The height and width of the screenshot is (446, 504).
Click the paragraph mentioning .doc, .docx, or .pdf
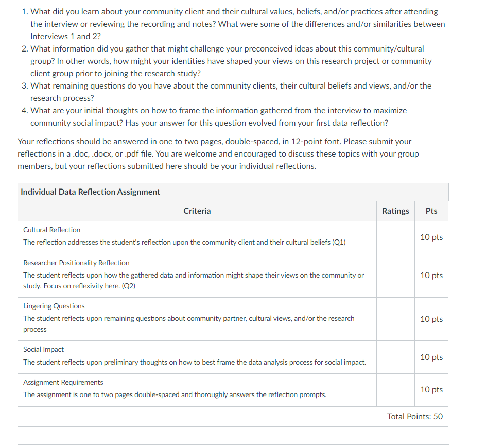coord(218,154)
